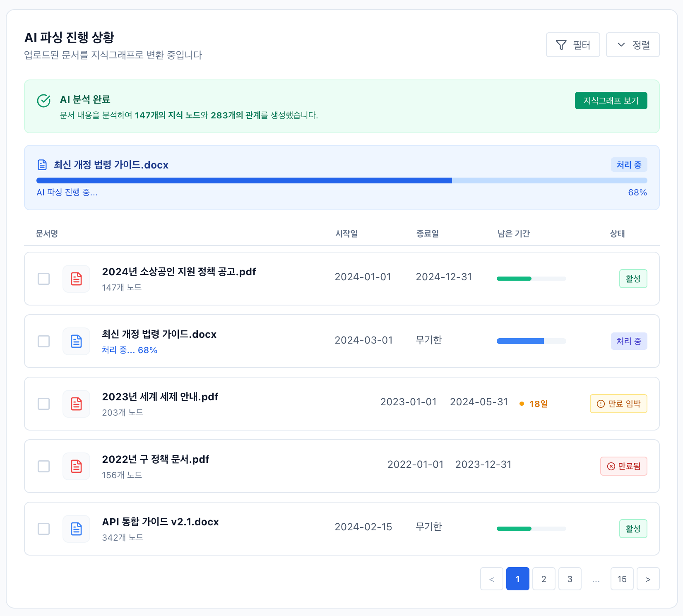The width and height of the screenshot is (683, 616).
Task: Tick the API 통합 가이드 v2.1.docx checkbox
Action: [44, 529]
